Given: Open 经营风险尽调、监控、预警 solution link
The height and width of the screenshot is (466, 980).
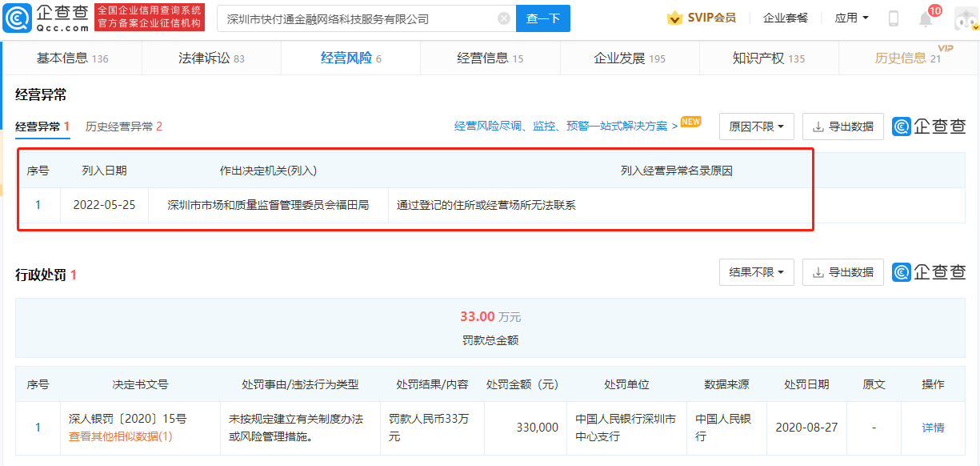Looking at the screenshot, I should [x=566, y=127].
